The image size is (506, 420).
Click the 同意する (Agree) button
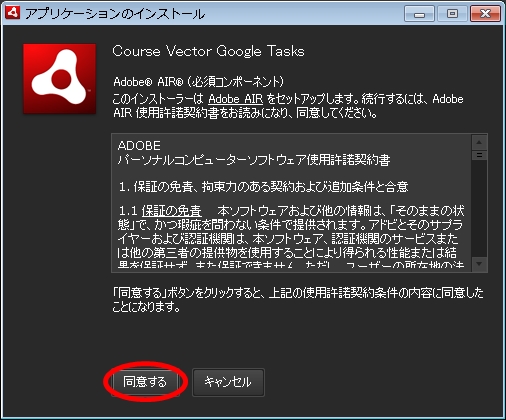pos(145,382)
